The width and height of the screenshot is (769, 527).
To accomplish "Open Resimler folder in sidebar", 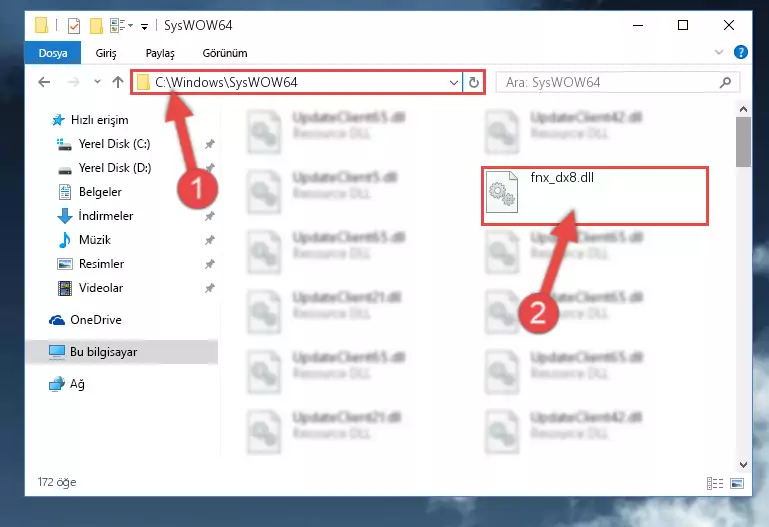I will click(91, 264).
